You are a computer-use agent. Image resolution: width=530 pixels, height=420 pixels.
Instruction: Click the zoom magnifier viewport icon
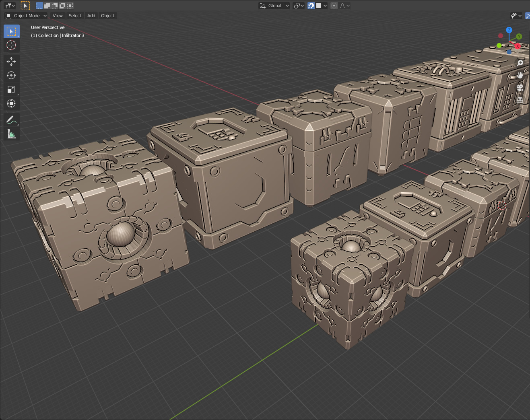[x=520, y=63]
